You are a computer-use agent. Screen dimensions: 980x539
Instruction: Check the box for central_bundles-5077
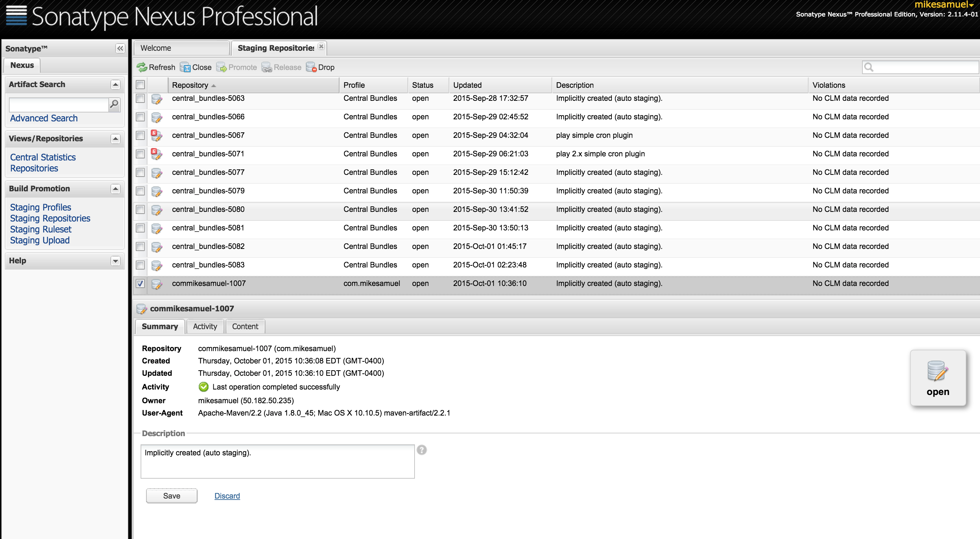click(x=140, y=172)
